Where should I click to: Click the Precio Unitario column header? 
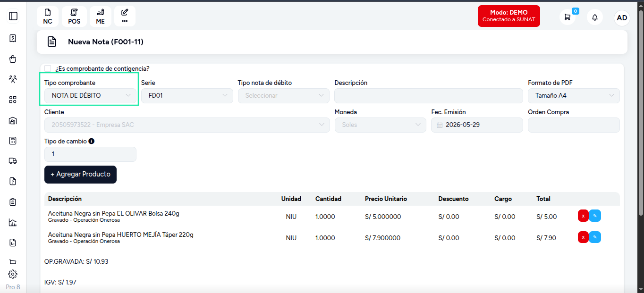tap(386, 199)
